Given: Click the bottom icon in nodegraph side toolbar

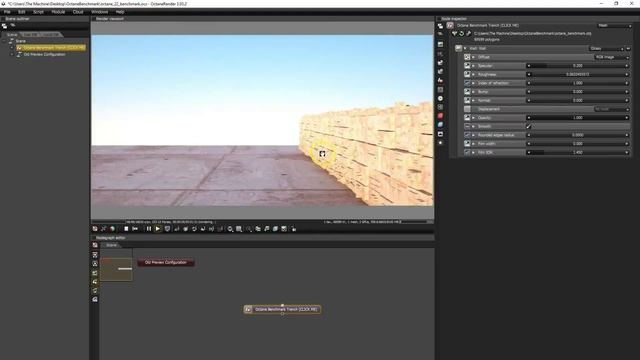Looking at the screenshot, I should click(x=95, y=299).
